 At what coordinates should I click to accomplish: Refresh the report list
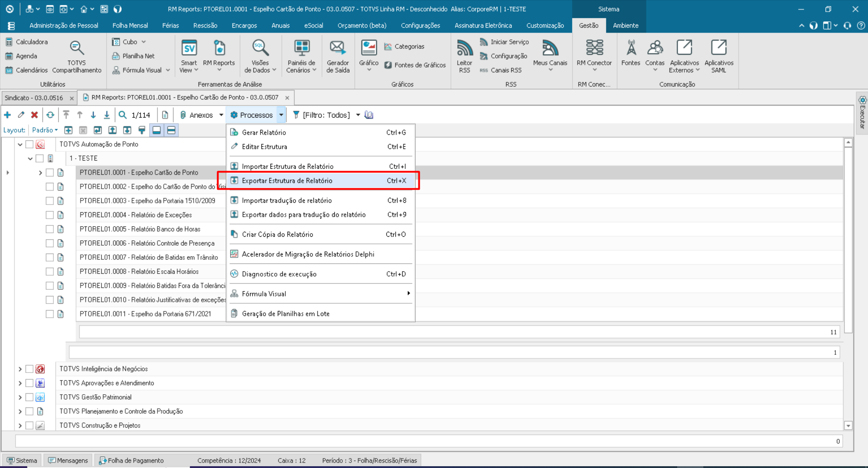50,115
